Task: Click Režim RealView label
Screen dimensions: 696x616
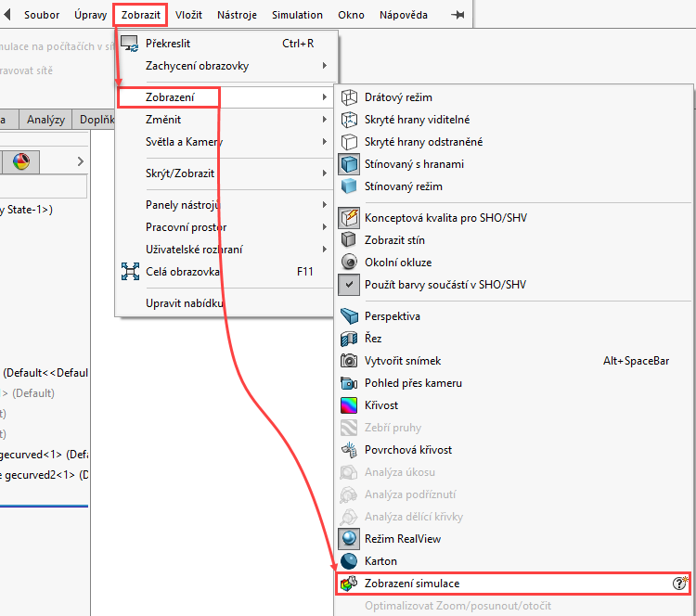Action: coord(403,539)
